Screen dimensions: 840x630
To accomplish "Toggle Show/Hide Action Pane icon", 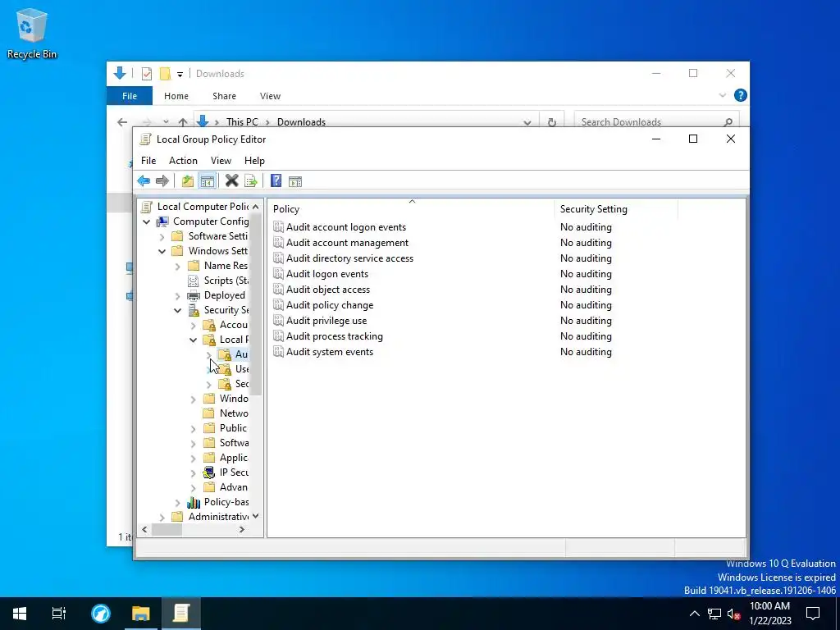I will [295, 181].
